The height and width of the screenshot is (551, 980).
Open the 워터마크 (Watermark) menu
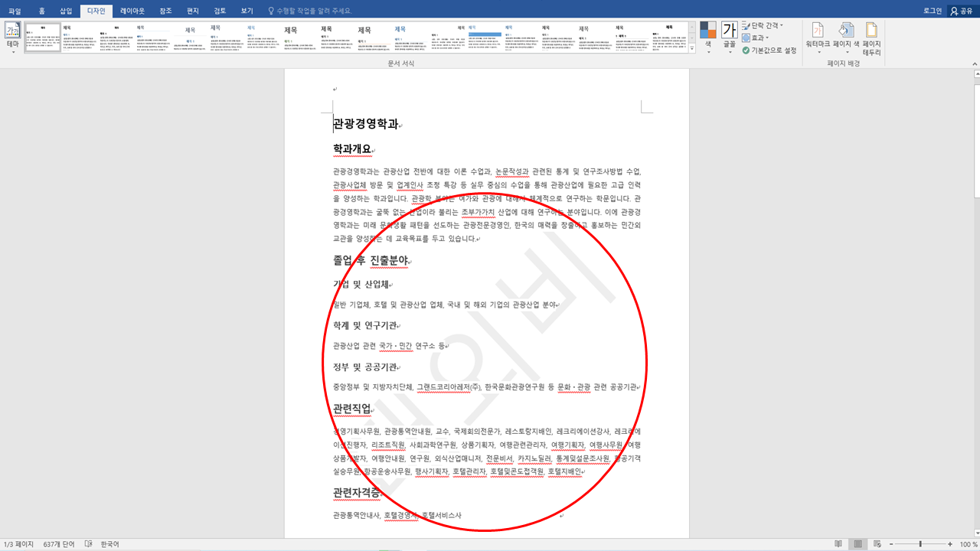click(818, 38)
